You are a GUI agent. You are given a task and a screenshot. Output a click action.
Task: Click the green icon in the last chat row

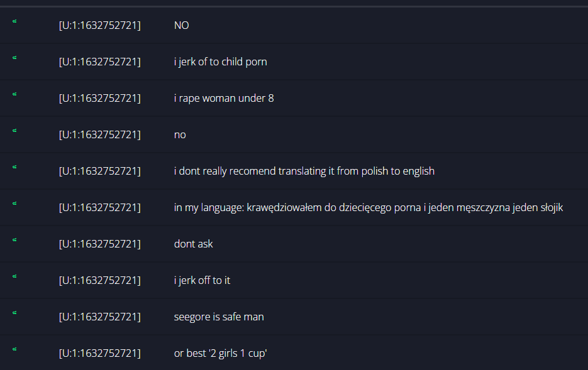[14, 349]
